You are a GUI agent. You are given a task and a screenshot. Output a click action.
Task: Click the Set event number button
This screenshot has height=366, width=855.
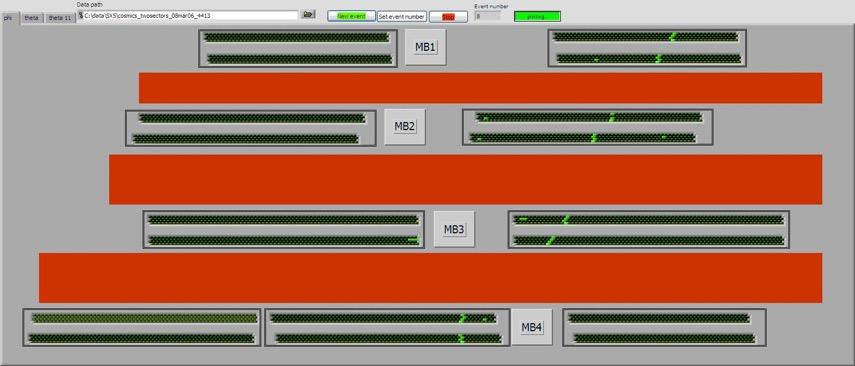point(402,17)
